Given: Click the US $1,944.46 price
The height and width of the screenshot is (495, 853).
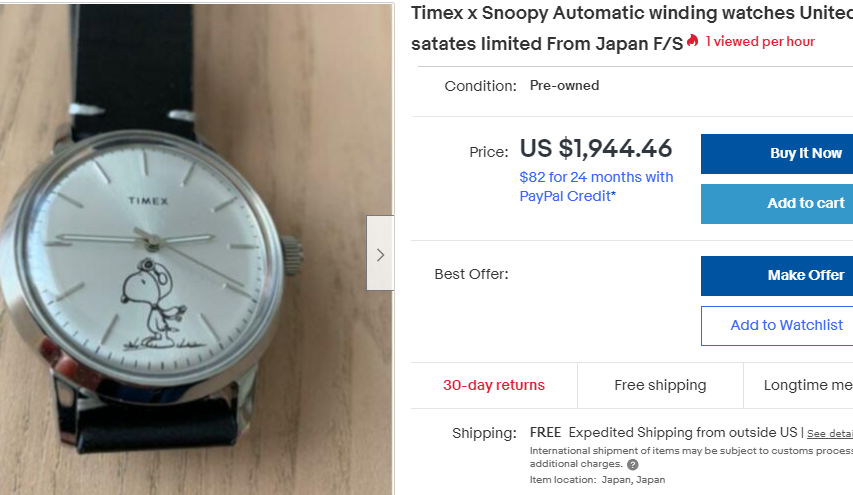Looking at the screenshot, I should coord(596,149).
